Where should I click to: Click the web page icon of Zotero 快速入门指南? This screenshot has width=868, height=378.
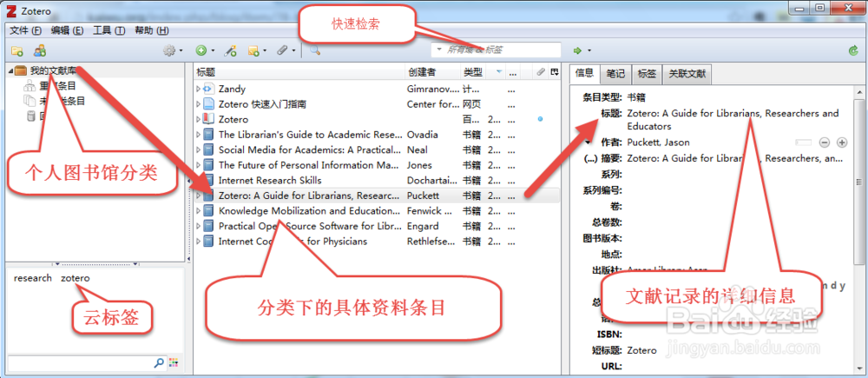(x=208, y=103)
